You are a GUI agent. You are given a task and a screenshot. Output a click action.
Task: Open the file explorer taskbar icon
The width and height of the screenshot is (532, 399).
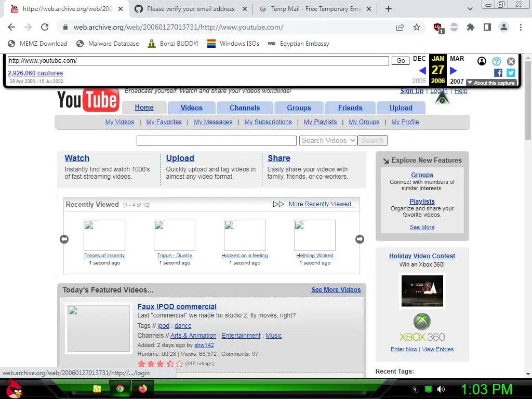coord(97,389)
